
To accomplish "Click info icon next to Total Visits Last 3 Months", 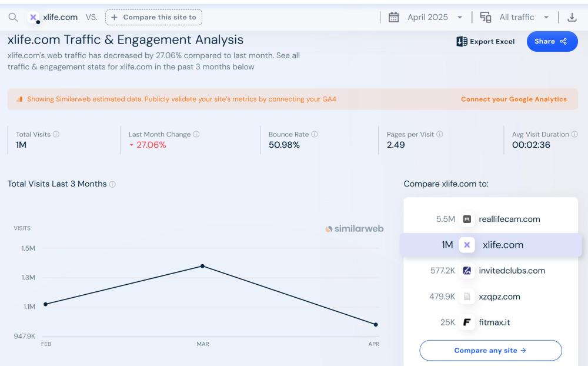I will coord(112,184).
